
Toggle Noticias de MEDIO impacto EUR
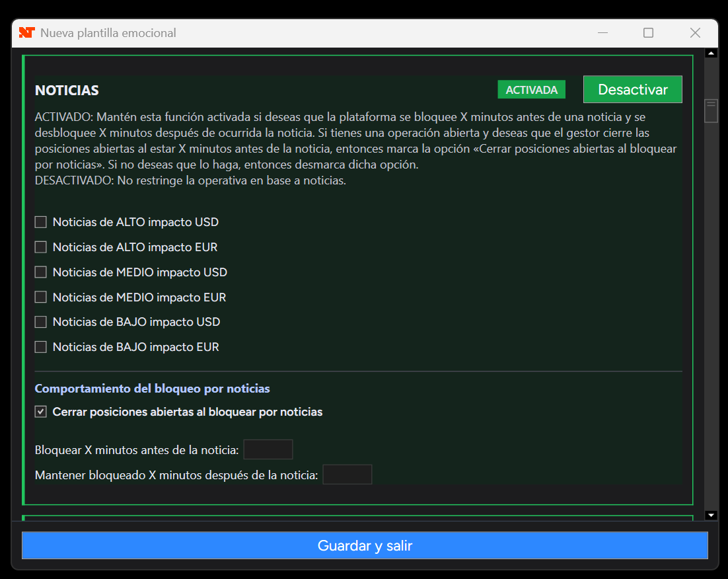pyautogui.click(x=41, y=297)
